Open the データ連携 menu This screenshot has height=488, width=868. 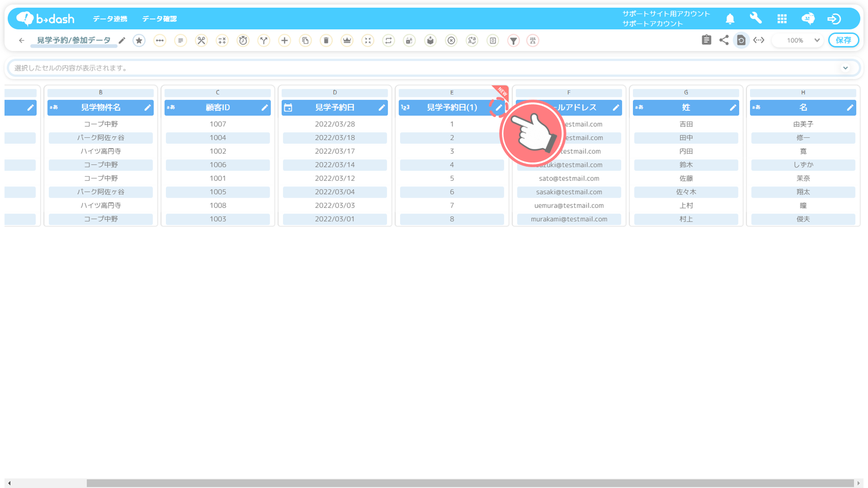(x=110, y=19)
